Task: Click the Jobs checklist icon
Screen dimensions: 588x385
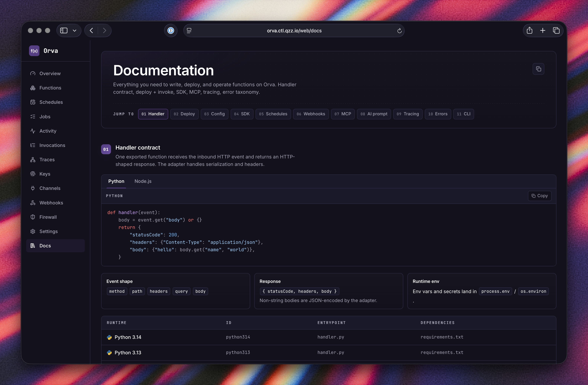Action: pyautogui.click(x=33, y=116)
